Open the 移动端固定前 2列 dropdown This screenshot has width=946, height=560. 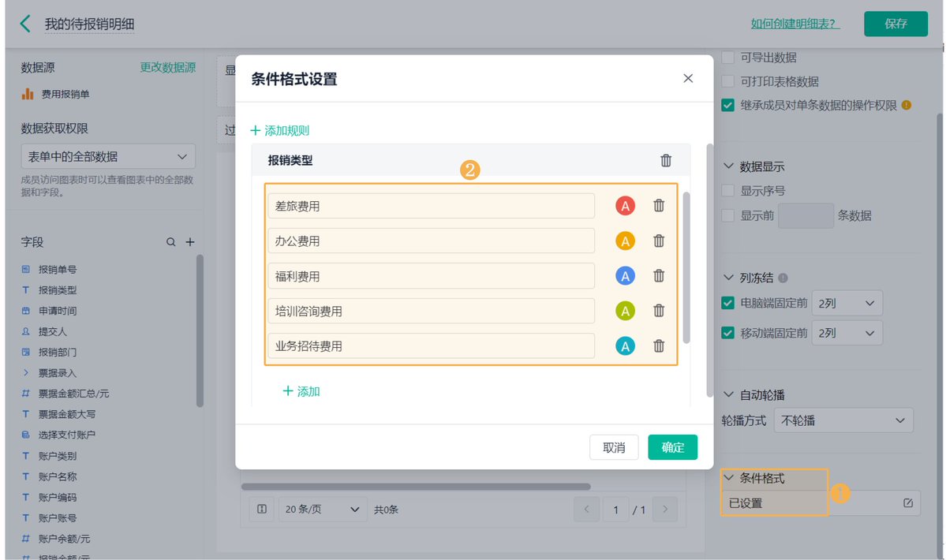click(847, 334)
